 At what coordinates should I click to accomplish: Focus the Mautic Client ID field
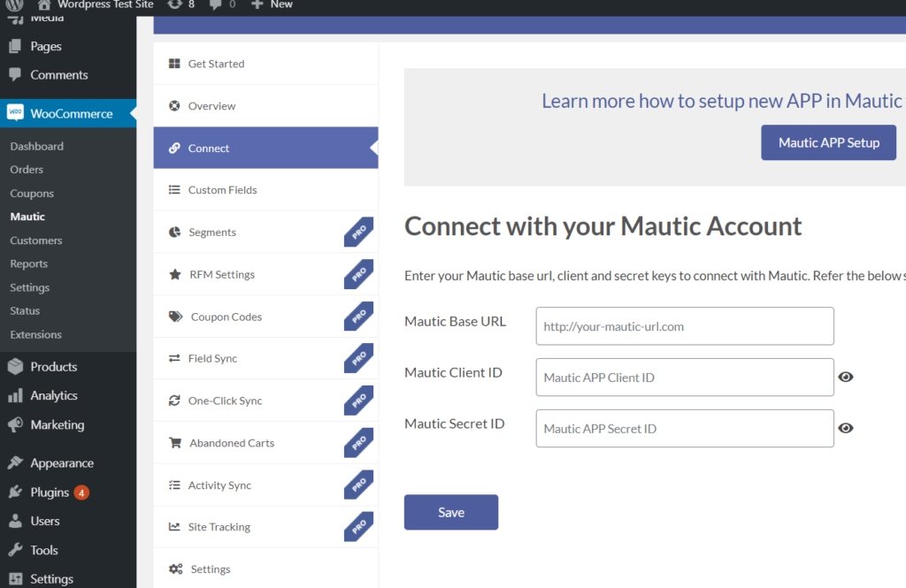tap(685, 378)
